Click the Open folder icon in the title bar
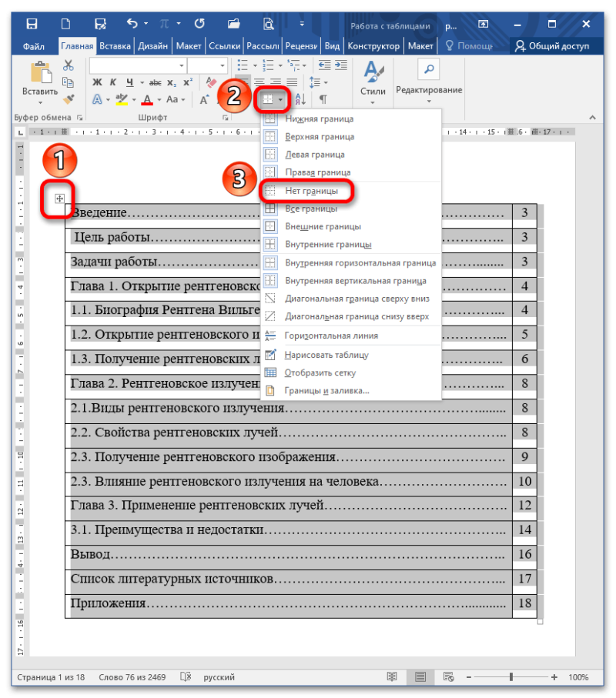 coord(233,24)
